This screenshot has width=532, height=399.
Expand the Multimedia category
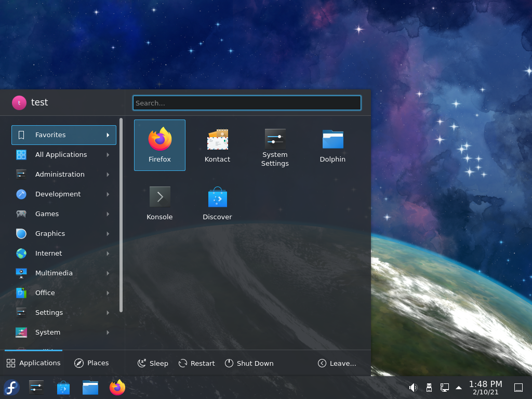click(x=64, y=273)
